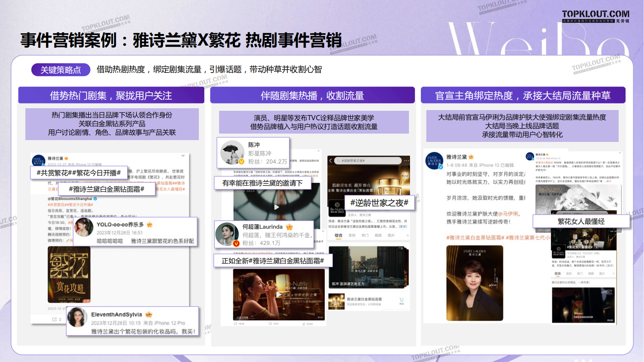Click the like thumbs-up icon showing 5259
644x362 pixels.
pos(304,324)
